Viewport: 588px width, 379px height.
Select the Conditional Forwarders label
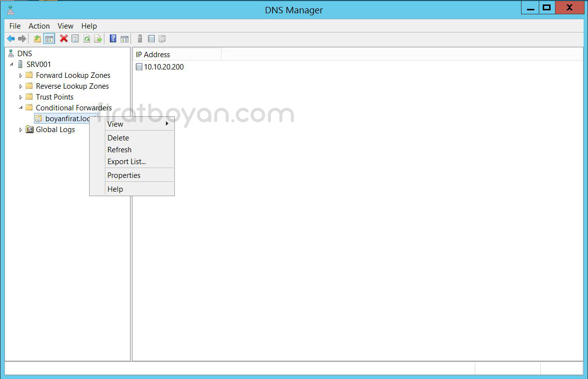tap(74, 108)
